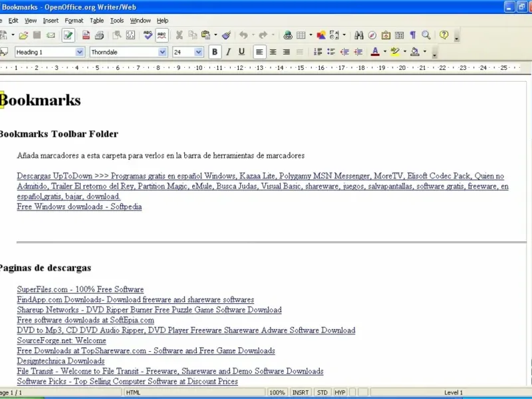The height and width of the screenshot is (399, 532).
Task: Open the Table menu
Action: (96, 21)
